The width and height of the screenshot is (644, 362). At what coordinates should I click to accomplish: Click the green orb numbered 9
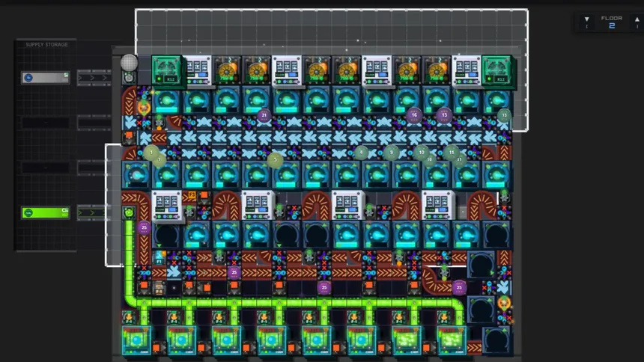[x=391, y=153]
